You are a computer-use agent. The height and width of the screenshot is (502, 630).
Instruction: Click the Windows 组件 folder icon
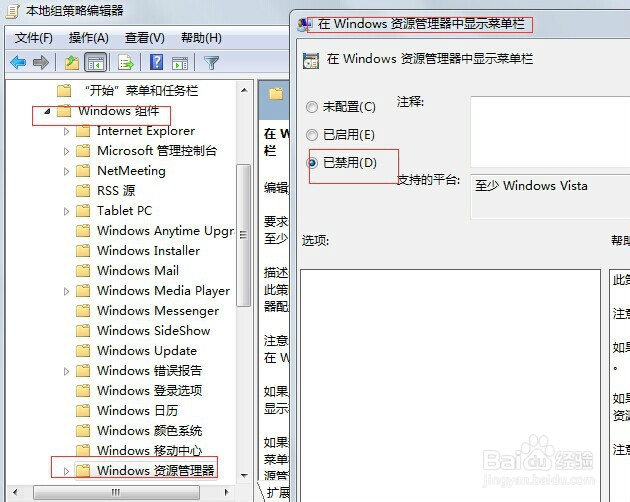pos(64,111)
